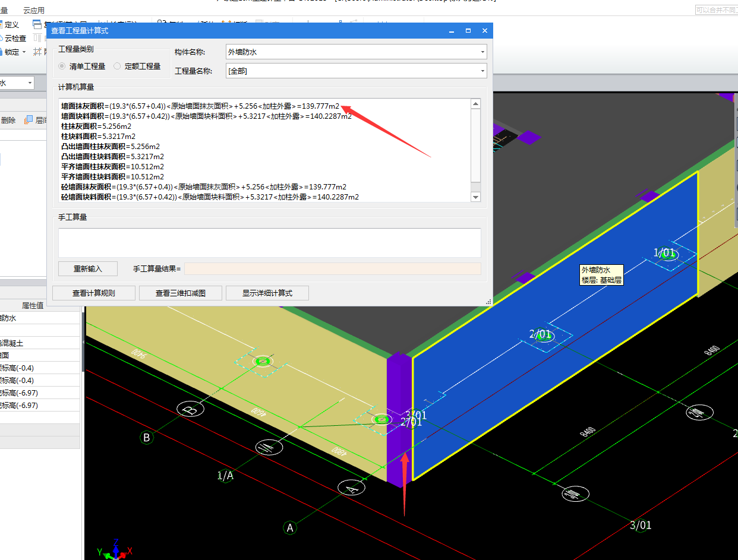Click the 重新输入 button
This screenshot has height=560, width=738.
pyautogui.click(x=88, y=269)
